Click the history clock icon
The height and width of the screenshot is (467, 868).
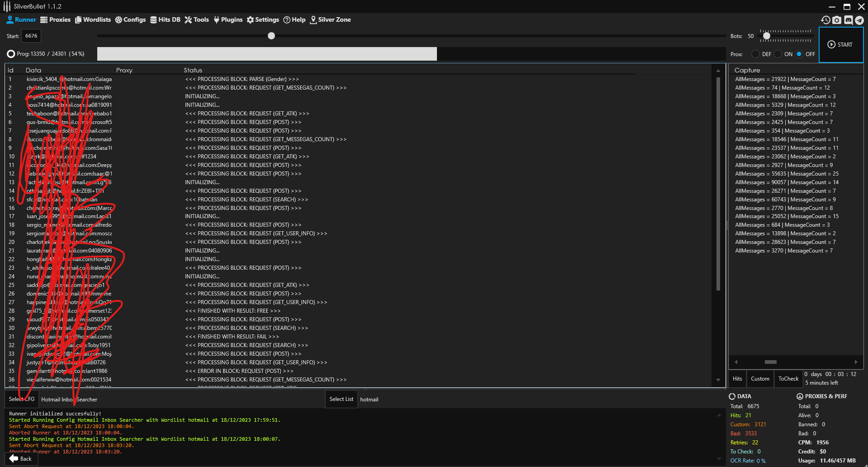(x=825, y=20)
